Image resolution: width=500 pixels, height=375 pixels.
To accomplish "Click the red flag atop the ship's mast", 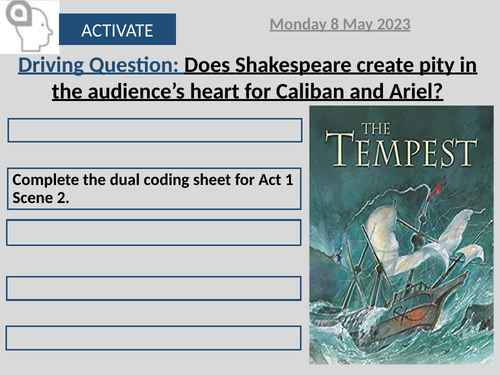I will (437, 190).
